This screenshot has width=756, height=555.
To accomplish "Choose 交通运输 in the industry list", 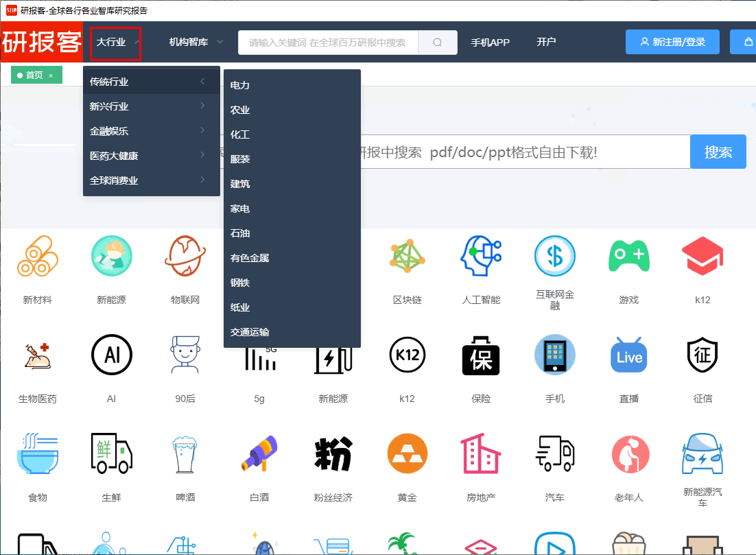I will [292, 332].
